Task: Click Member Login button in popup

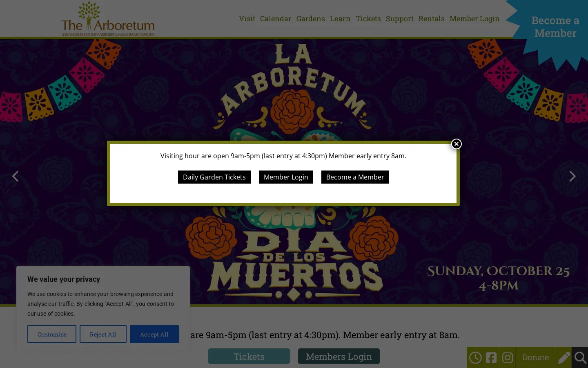Action: 286,177
